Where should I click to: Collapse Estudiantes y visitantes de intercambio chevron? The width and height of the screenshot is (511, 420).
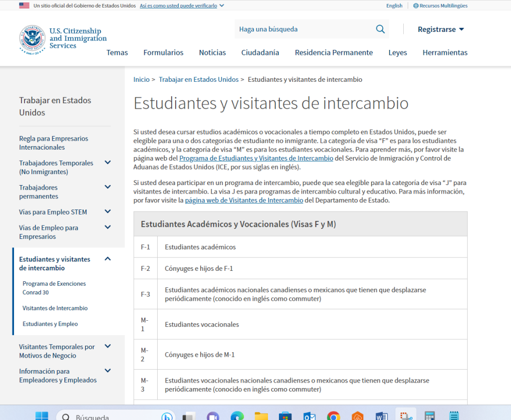pyautogui.click(x=108, y=259)
